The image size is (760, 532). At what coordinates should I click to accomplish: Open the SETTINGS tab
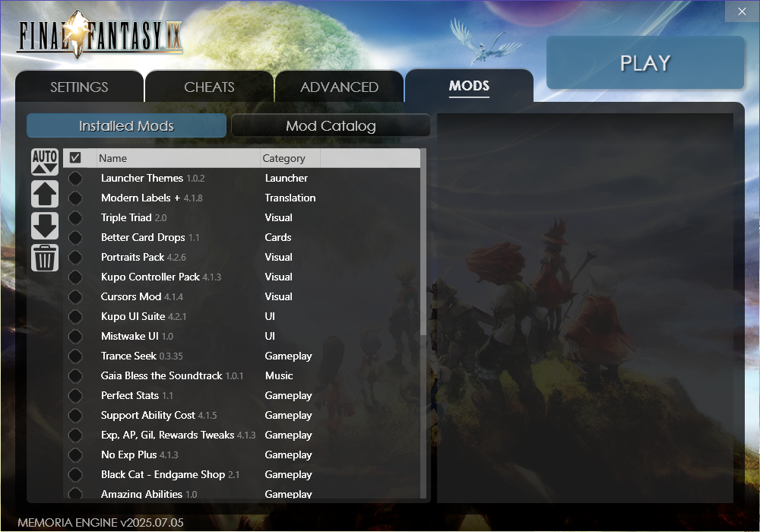pos(80,87)
